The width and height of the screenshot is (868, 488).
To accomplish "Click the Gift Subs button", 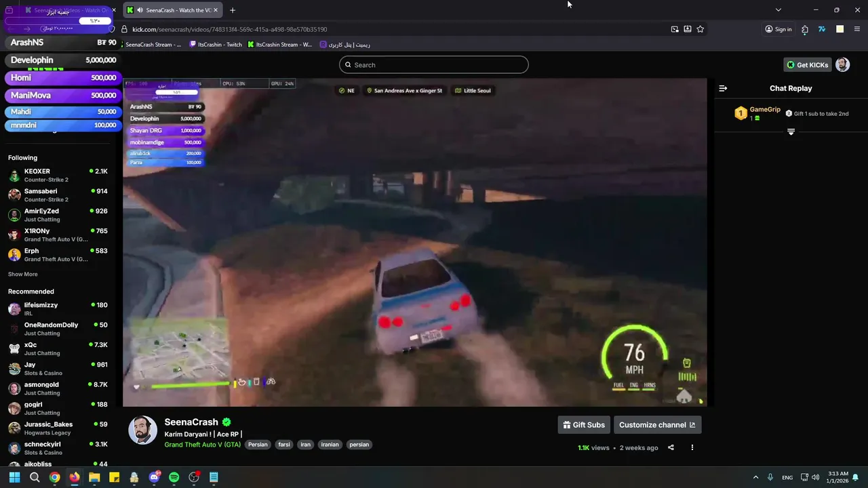I will [x=584, y=425].
